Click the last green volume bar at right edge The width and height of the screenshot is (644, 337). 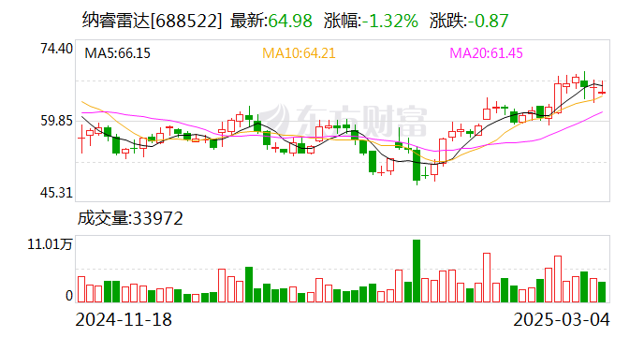pyautogui.click(x=602, y=292)
